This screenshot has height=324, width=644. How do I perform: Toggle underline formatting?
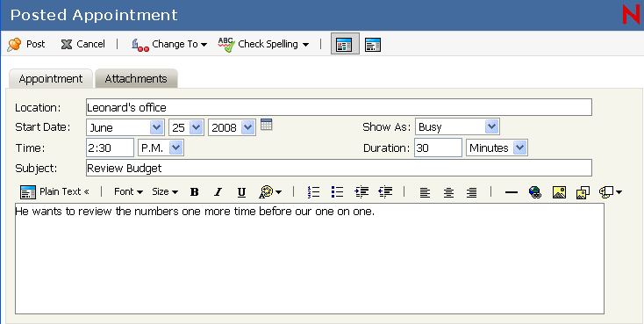pos(241,192)
